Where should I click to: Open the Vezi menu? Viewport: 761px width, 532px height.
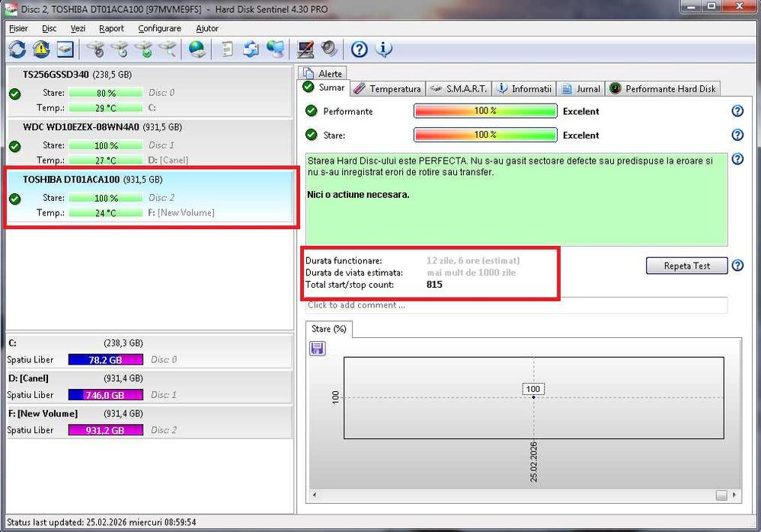(78, 28)
